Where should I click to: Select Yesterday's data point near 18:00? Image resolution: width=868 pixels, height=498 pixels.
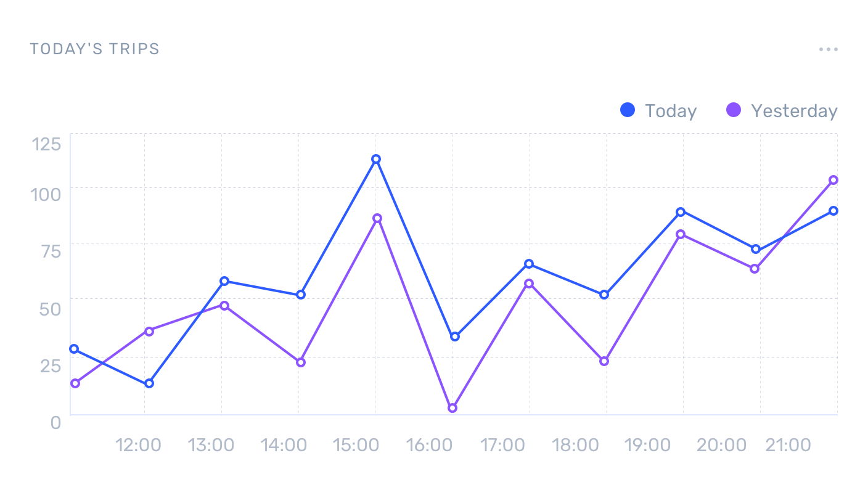click(x=604, y=361)
